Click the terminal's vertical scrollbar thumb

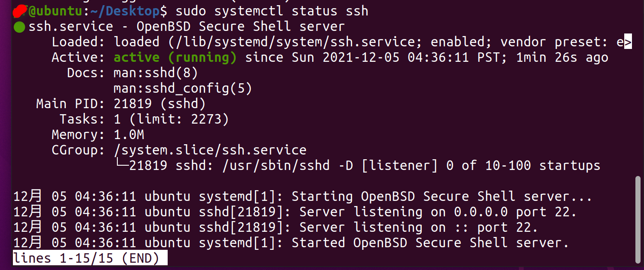[638, 219]
